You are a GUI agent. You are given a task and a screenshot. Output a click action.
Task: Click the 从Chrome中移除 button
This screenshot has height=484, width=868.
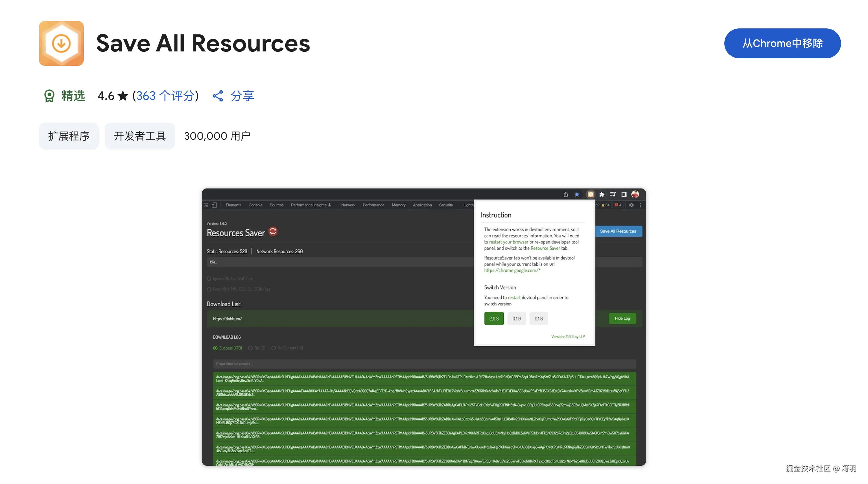782,43
